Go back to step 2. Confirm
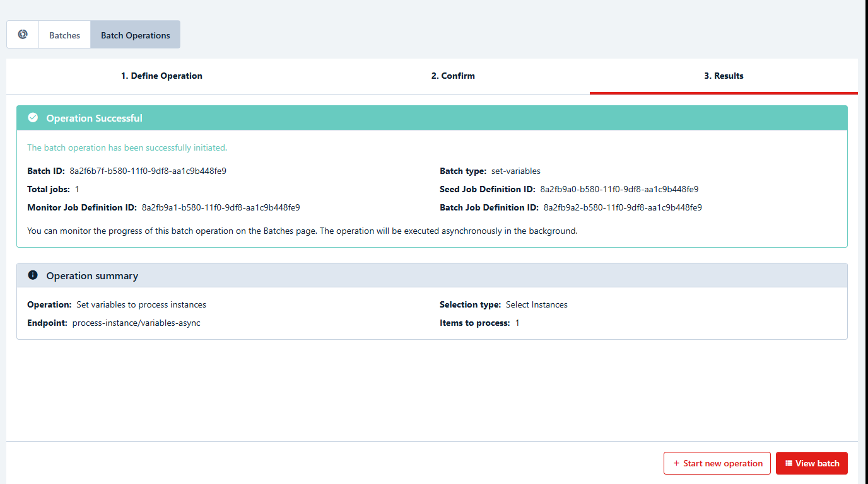This screenshot has height=484, width=868. (x=453, y=76)
